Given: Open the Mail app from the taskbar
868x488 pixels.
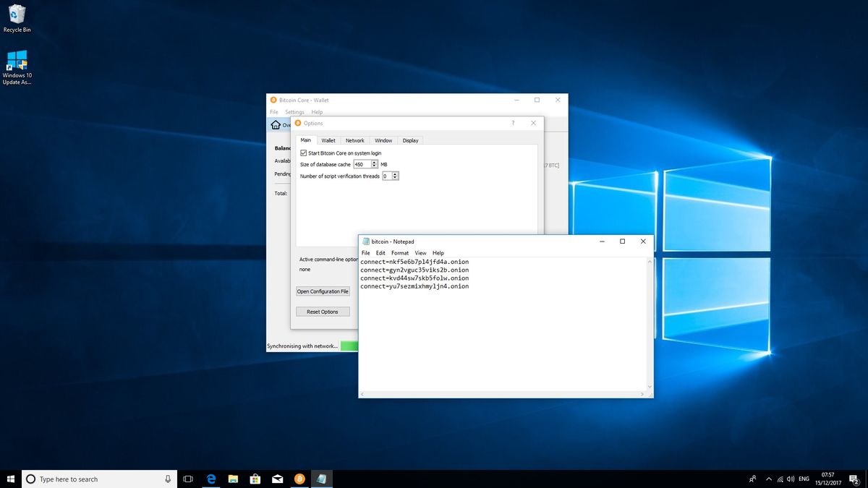Looking at the screenshot, I should coord(278,478).
